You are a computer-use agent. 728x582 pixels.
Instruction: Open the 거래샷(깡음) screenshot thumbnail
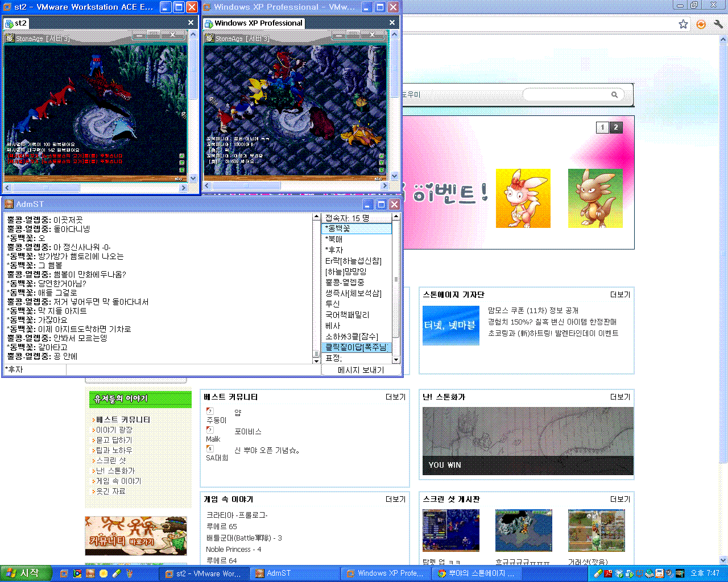pyautogui.click(x=596, y=530)
